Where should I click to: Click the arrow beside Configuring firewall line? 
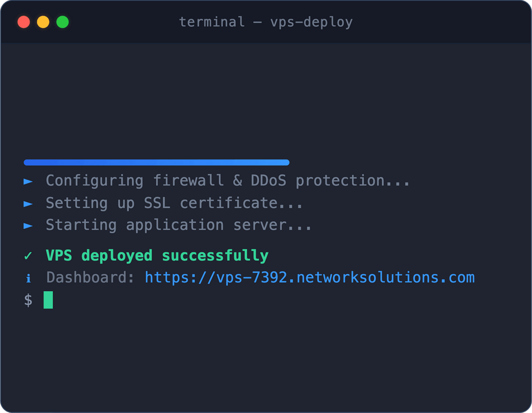click(28, 182)
